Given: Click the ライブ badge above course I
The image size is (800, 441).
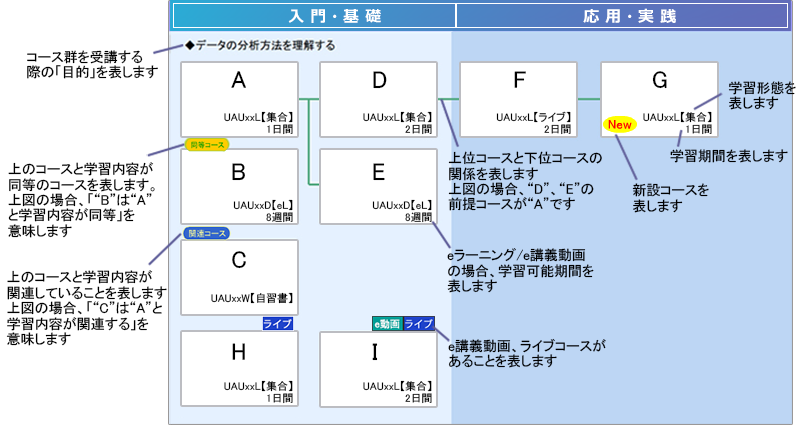Looking at the screenshot, I should (x=419, y=324).
